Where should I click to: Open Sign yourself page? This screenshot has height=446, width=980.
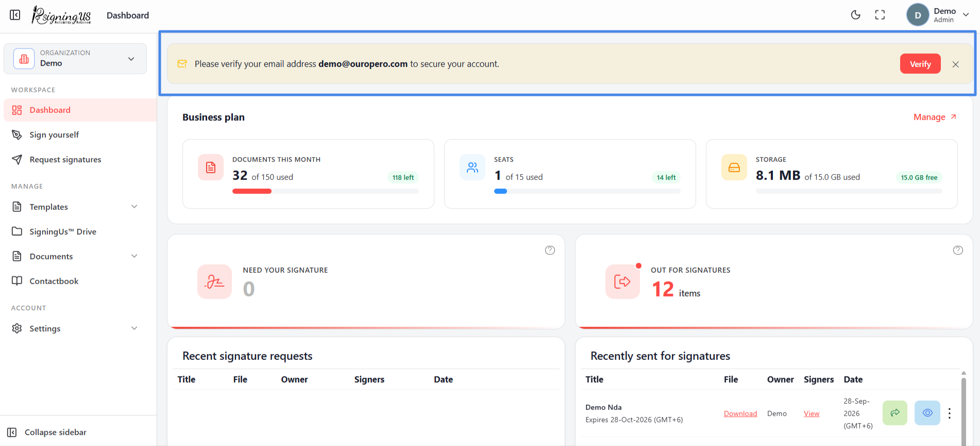pyautogui.click(x=80, y=135)
